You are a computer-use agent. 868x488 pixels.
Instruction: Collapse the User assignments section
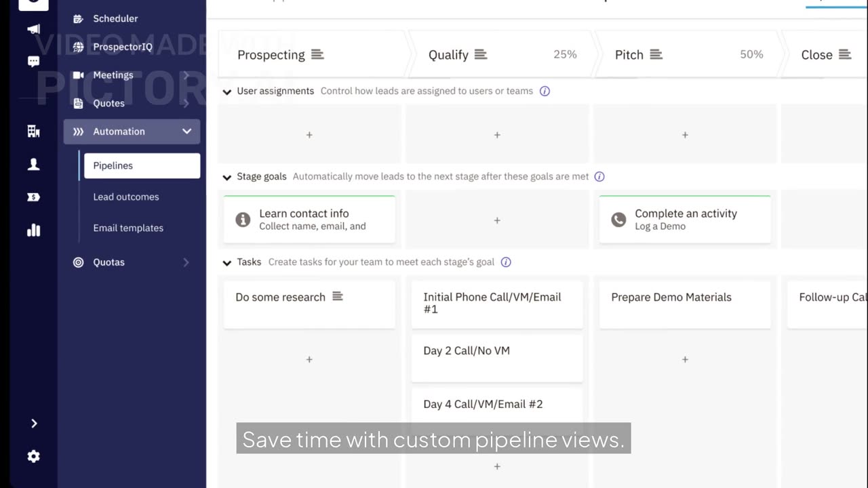[x=227, y=91]
